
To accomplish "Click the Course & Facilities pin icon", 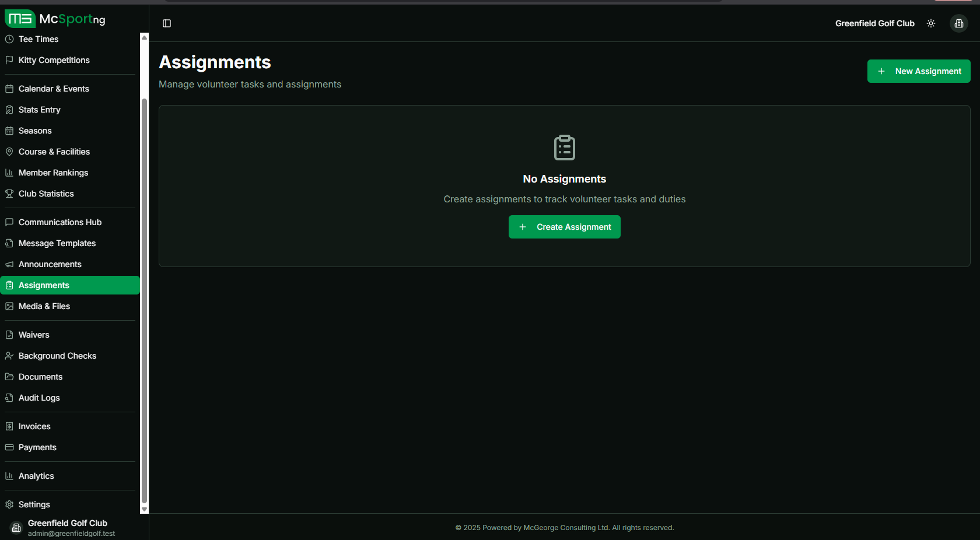I will (9, 152).
